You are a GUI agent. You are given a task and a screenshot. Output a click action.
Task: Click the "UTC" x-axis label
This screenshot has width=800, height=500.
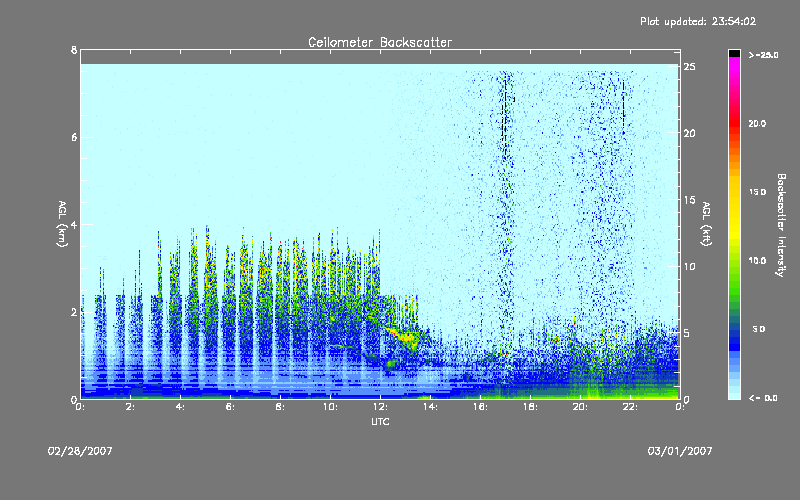(x=380, y=421)
